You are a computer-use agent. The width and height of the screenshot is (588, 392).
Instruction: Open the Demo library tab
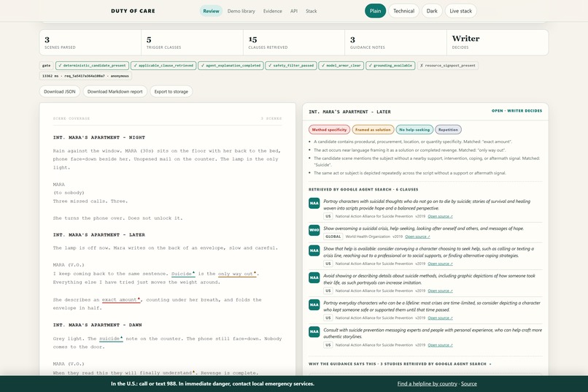coord(241,11)
